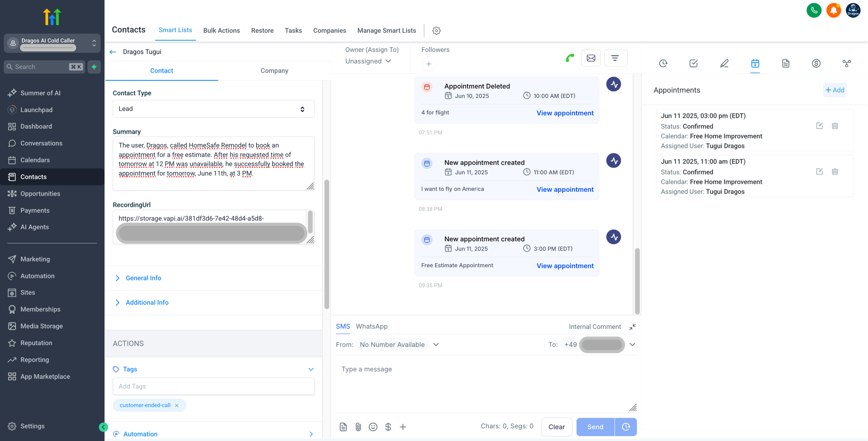Select AI Agents from the sidebar
This screenshot has width=868, height=441.
(x=34, y=227)
